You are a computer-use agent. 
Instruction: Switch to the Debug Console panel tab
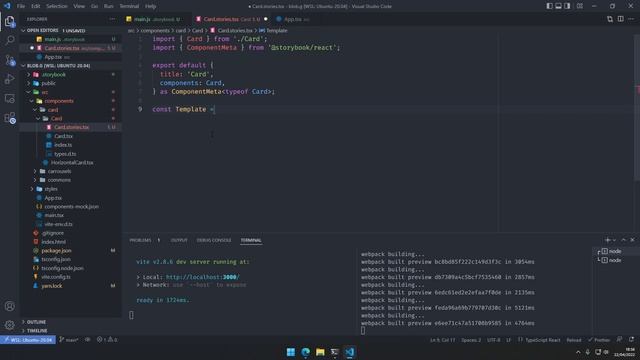click(213, 240)
